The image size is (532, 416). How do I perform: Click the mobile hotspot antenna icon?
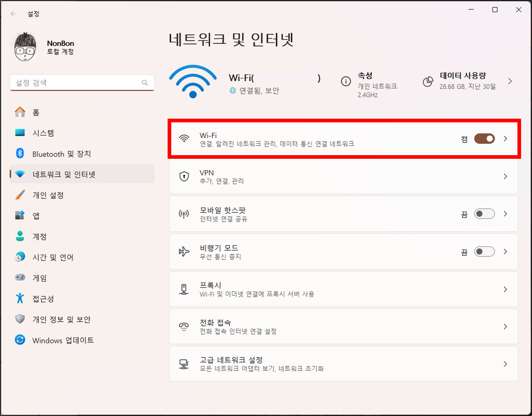(x=184, y=214)
